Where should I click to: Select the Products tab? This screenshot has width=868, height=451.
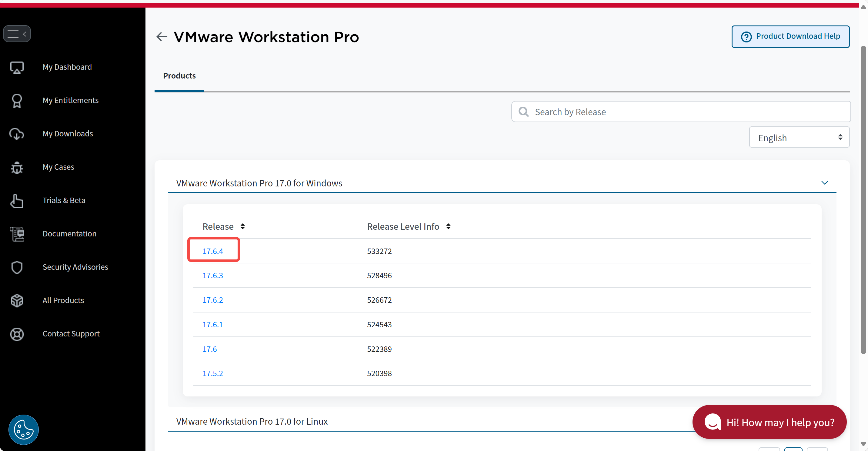[179, 75]
